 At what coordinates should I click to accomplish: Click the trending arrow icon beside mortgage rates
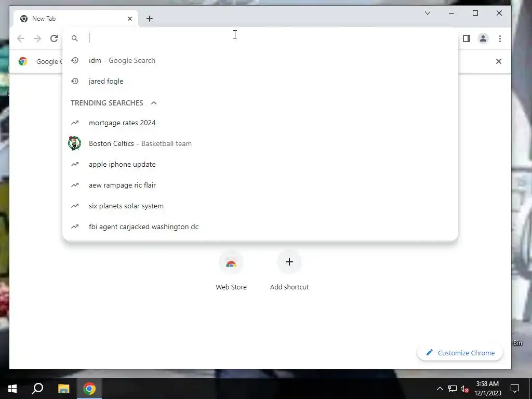[75, 123]
